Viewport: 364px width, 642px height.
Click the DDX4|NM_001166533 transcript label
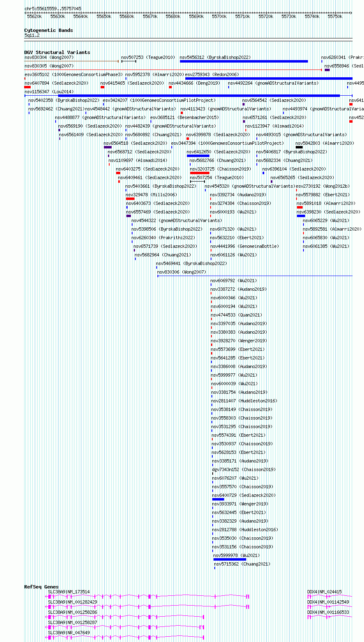click(x=328, y=612)
